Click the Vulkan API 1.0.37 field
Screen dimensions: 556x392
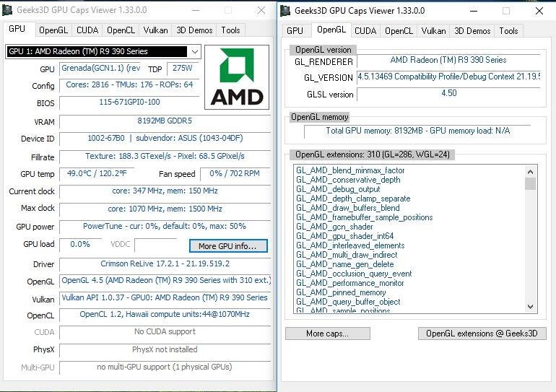click(x=165, y=297)
